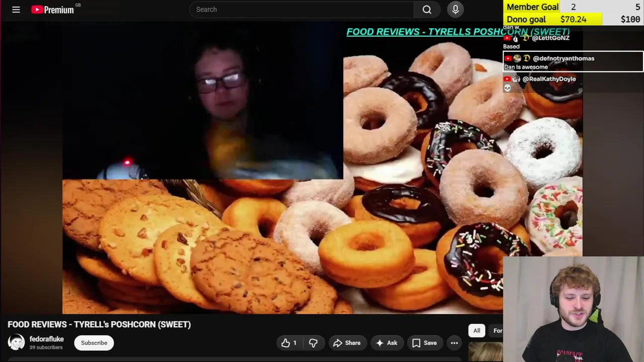Image resolution: width=644 pixels, height=362 pixels.
Task: Subscribe to fedorafluke
Action: click(94, 343)
